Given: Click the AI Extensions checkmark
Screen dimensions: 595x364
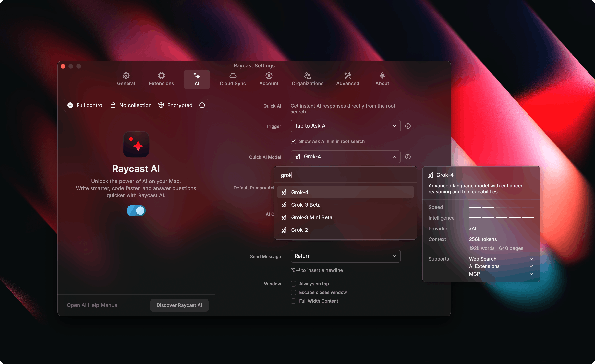Looking at the screenshot, I should tap(531, 266).
